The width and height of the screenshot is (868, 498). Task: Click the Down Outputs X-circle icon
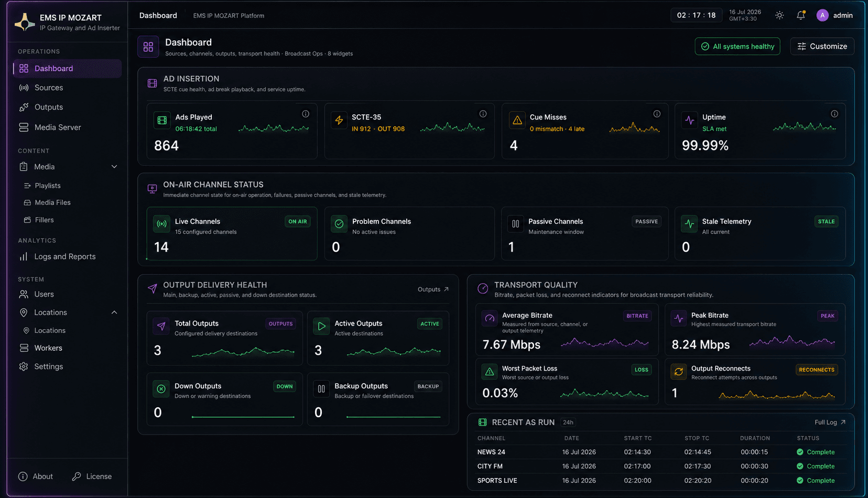coord(161,389)
